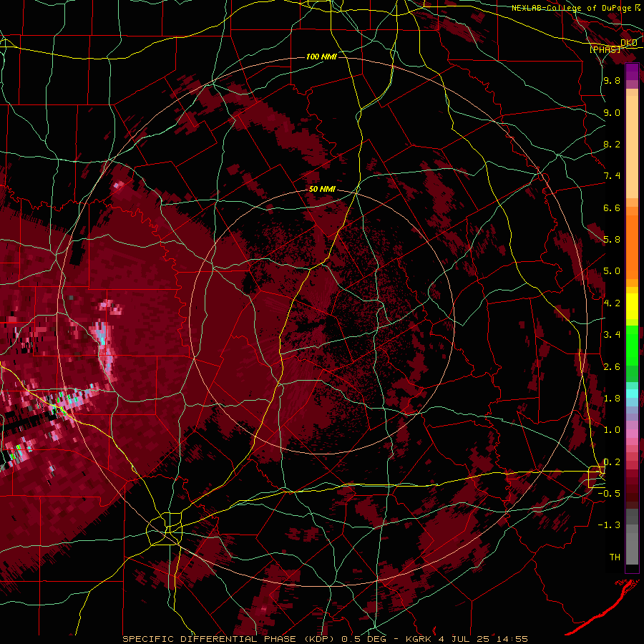Click the bright green color bar segment at 3.4
Viewport: 644px width, 644px height.
(x=632, y=345)
